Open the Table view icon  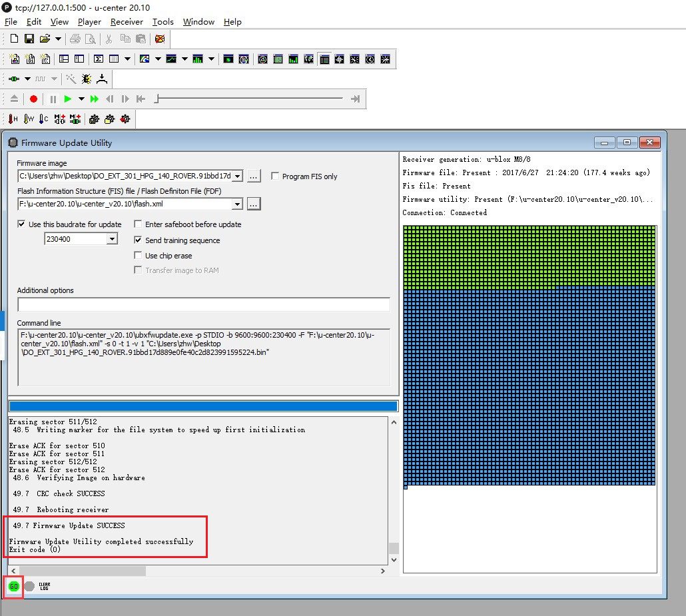(114, 59)
